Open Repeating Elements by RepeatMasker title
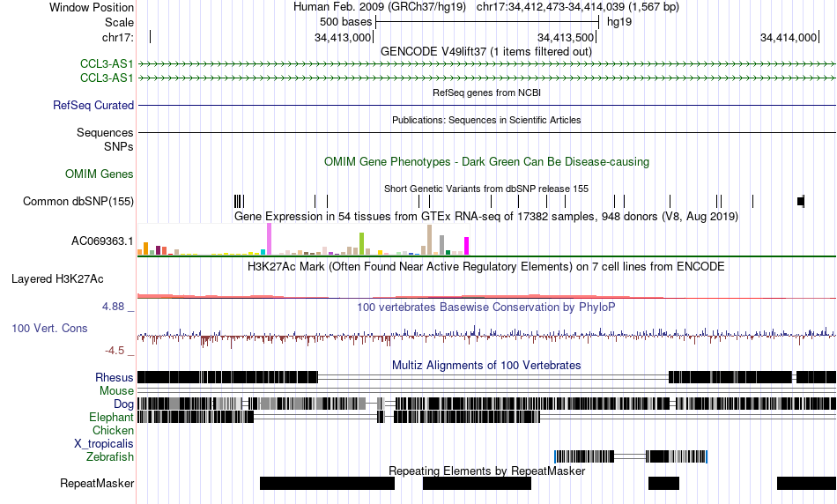This screenshot has height=504, width=837. point(486,471)
